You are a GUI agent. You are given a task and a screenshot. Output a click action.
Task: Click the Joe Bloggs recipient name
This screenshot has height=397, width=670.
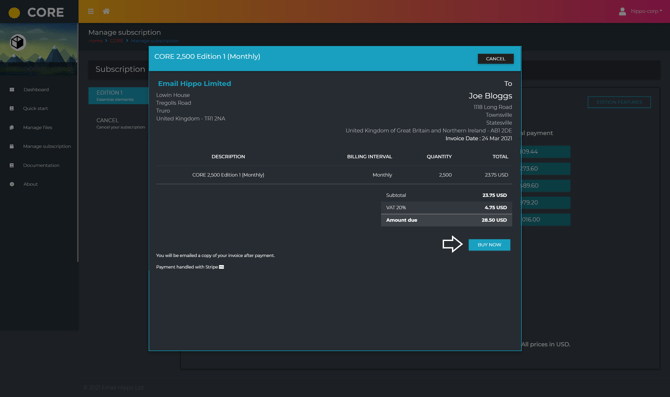tap(490, 96)
